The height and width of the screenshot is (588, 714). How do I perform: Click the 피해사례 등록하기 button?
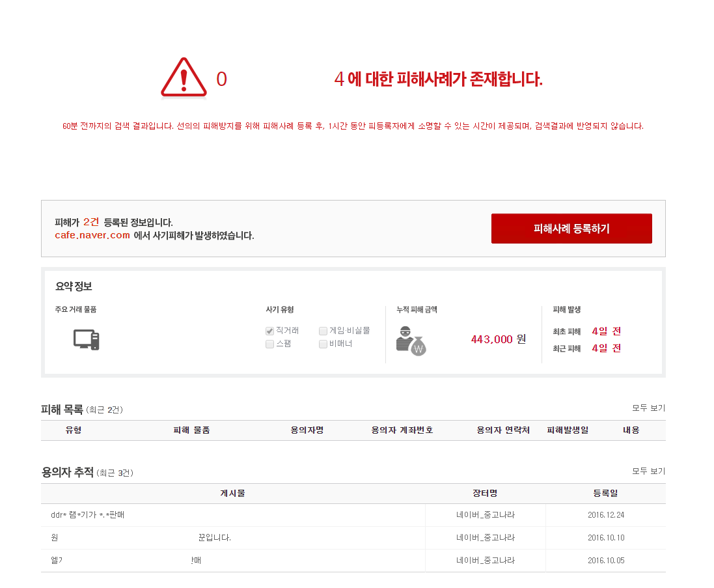(x=571, y=229)
